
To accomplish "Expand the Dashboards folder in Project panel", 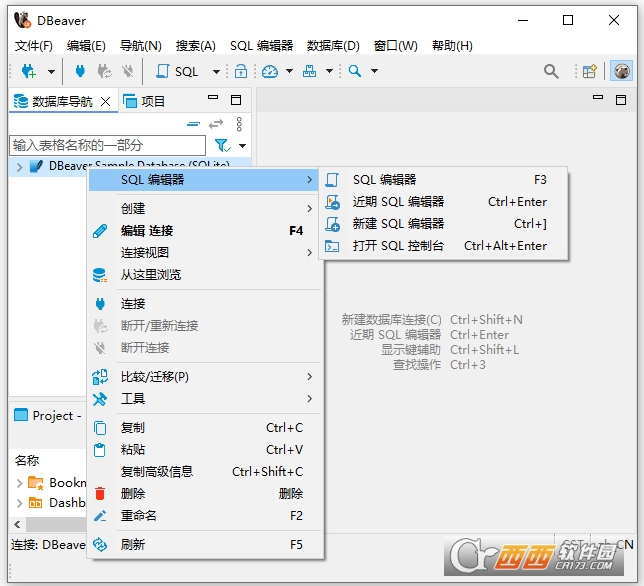I will [19, 503].
